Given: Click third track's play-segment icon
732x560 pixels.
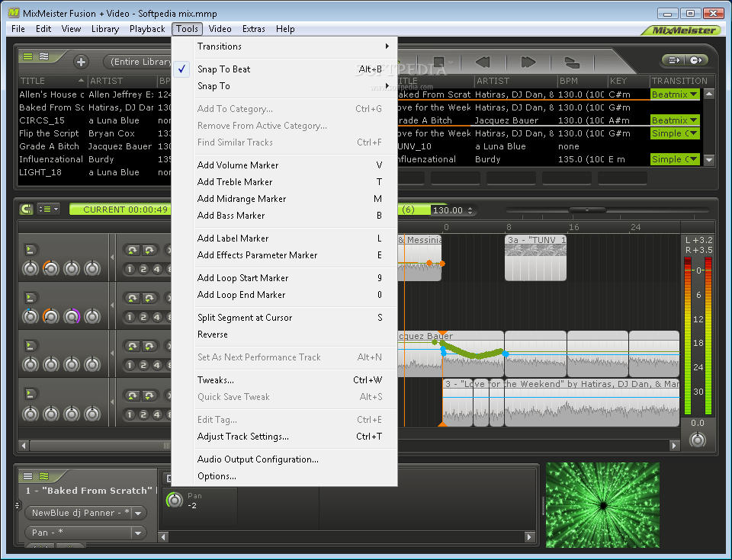Looking at the screenshot, I should (x=30, y=346).
